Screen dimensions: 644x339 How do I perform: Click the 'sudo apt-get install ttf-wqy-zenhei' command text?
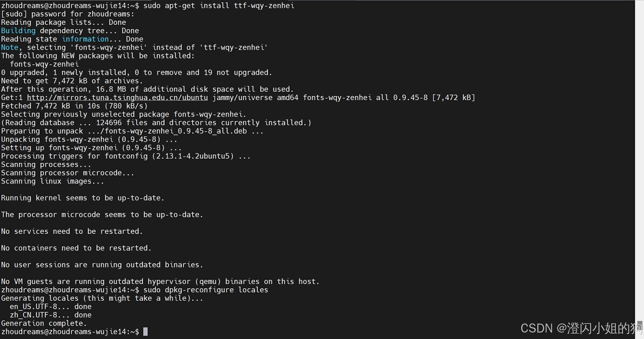click(219, 6)
